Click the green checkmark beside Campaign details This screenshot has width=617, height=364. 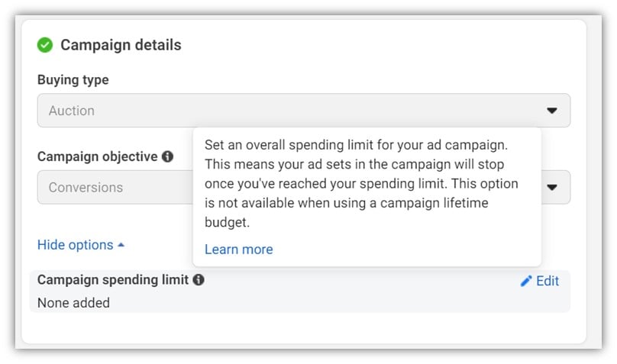click(x=45, y=45)
